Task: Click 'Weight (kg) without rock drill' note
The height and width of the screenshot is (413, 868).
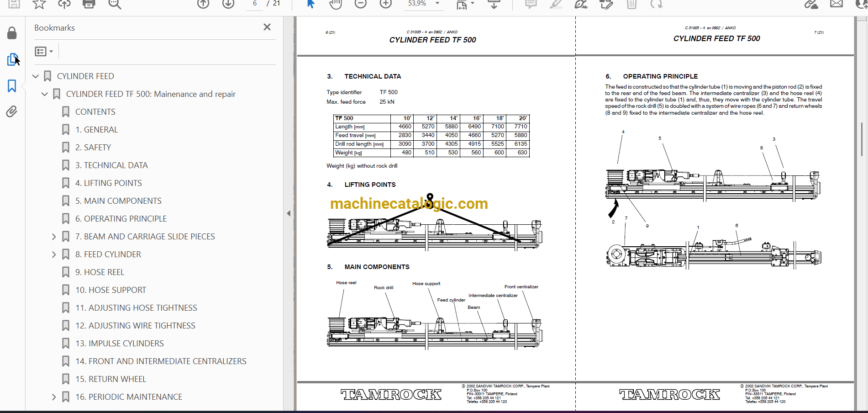Action: pyautogui.click(x=362, y=166)
